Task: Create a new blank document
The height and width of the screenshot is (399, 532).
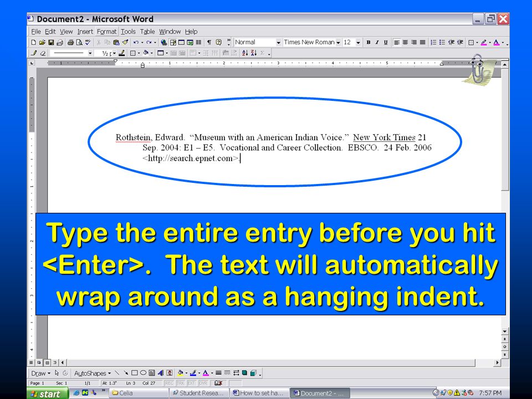Action: 33,43
